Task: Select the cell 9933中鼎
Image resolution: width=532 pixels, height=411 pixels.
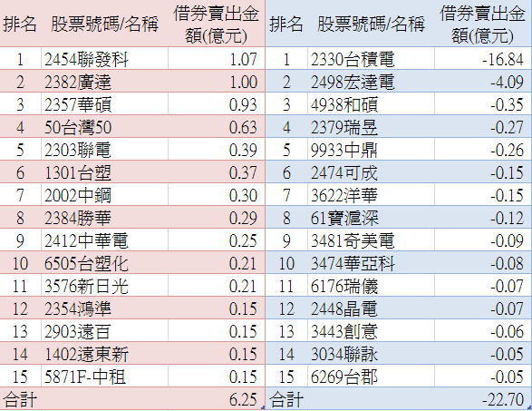Action: [x=371, y=150]
